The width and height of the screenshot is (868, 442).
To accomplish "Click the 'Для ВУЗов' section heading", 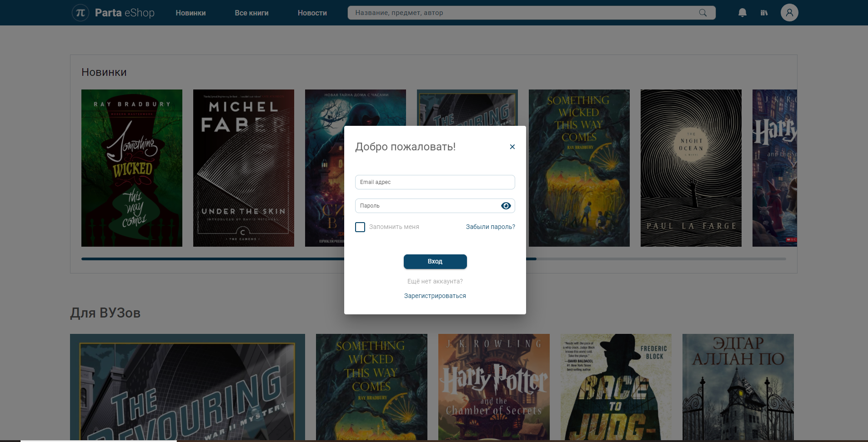I will click(105, 313).
